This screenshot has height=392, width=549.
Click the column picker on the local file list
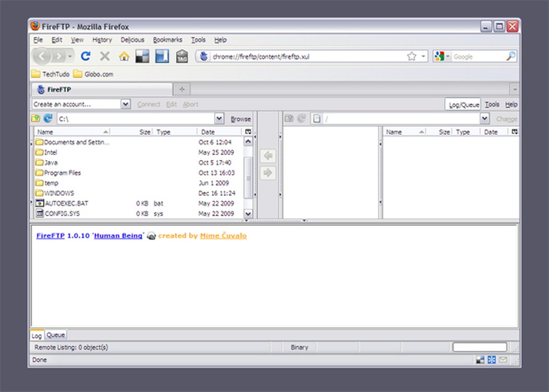pyautogui.click(x=247, y=132)
